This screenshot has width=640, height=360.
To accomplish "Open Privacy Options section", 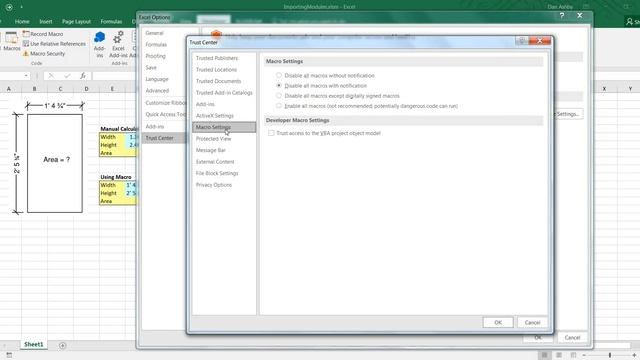I will click(x=213, y=185).
